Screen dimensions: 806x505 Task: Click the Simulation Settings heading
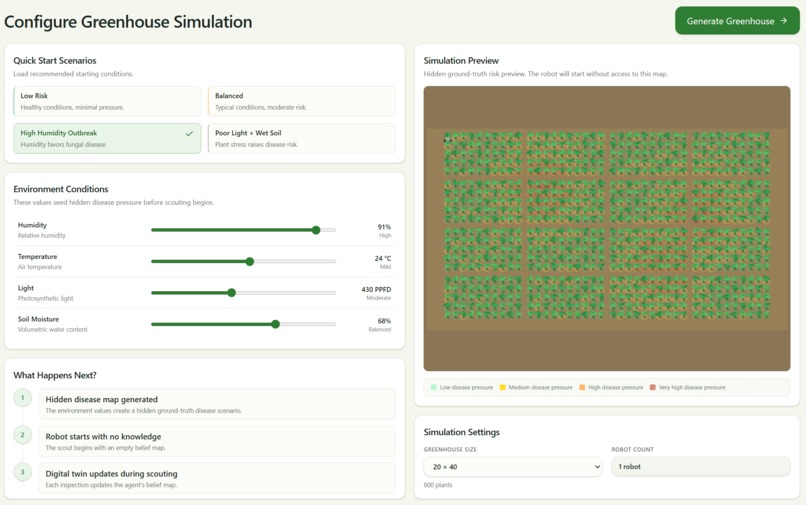[x=462, y=432]
